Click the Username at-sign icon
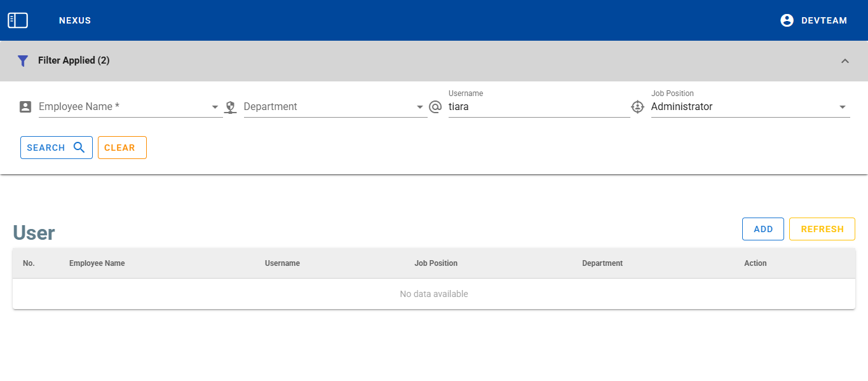Screen dimensions: 868x381 point(435,107)
